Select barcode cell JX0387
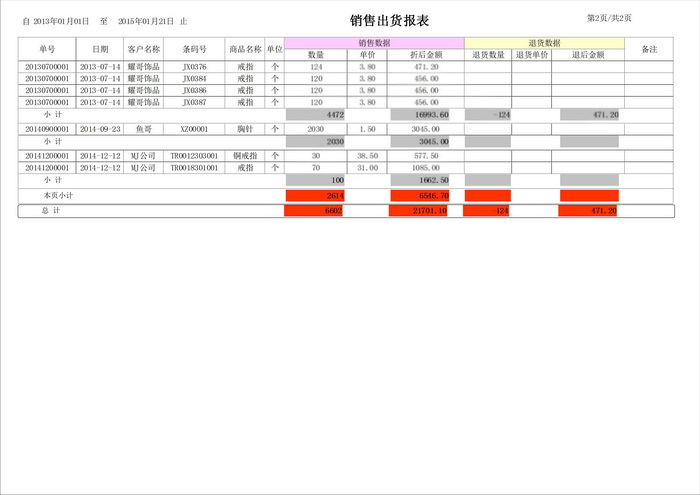 coord(194,102)
